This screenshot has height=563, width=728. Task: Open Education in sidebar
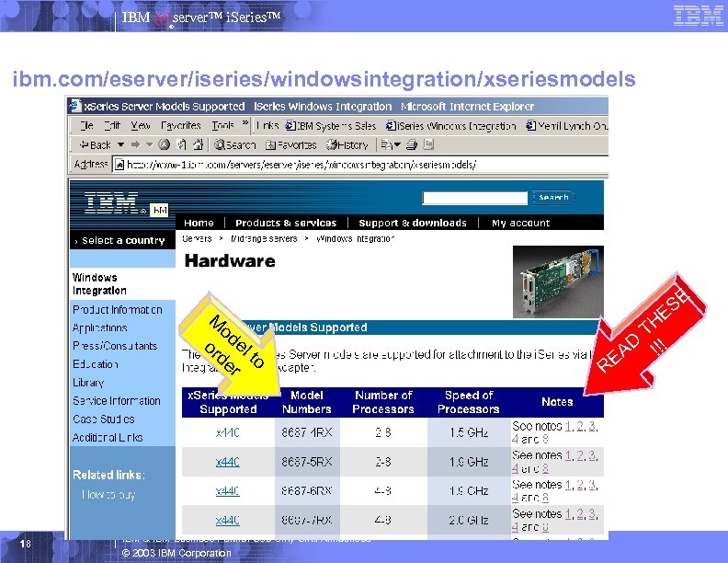96,363
